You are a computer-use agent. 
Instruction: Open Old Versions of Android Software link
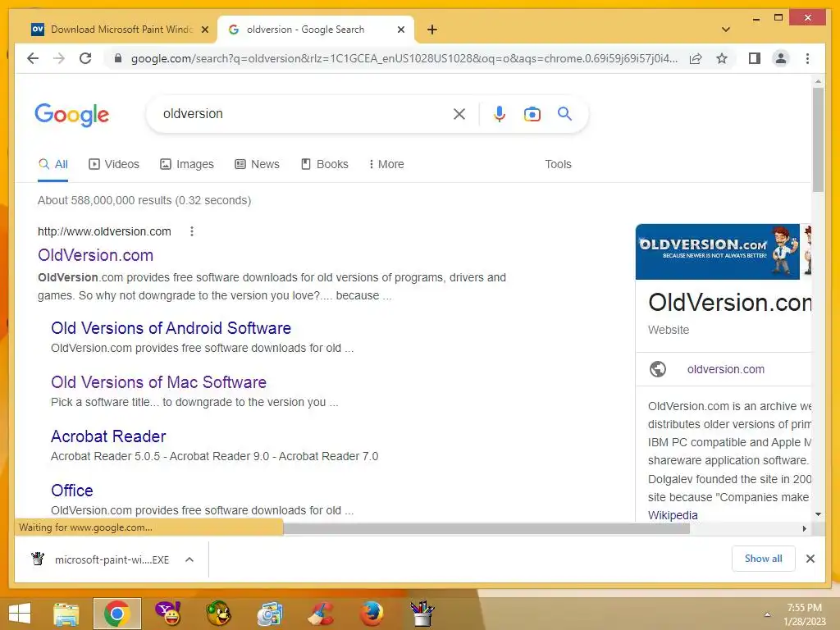point(171,328)
